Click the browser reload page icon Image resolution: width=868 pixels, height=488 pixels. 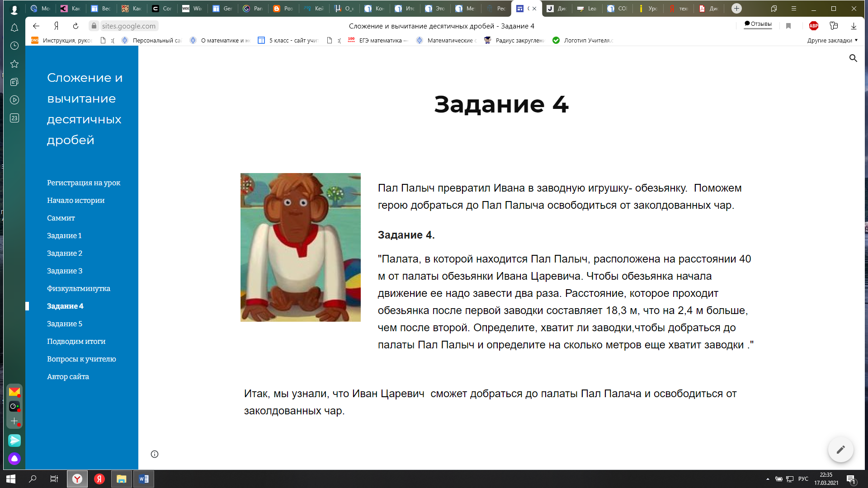point(75,26)
